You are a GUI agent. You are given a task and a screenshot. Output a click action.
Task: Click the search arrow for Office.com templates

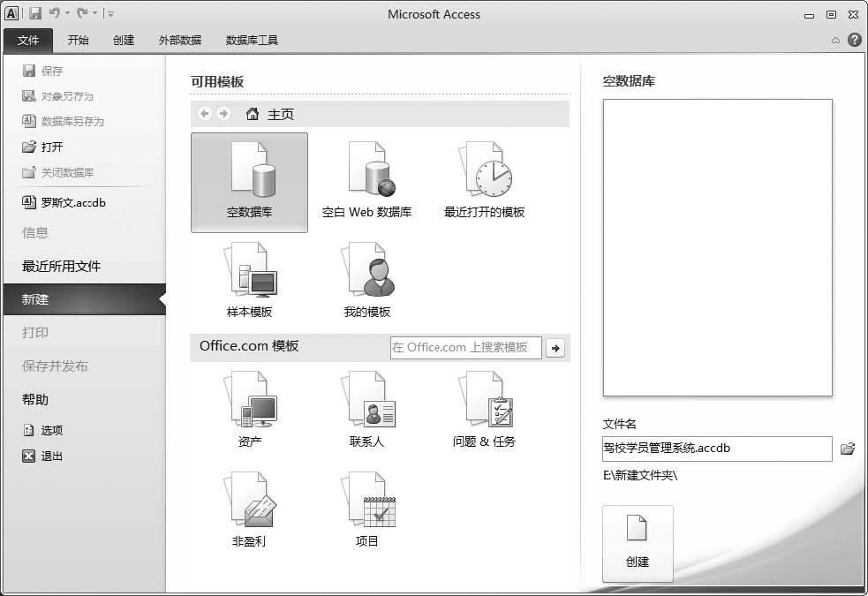click(555, 348)
